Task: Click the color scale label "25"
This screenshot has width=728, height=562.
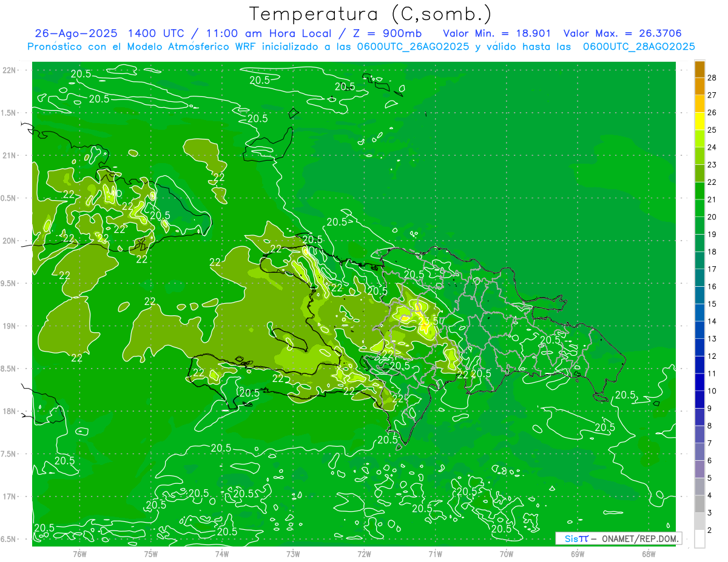Action: coord(712,130)
